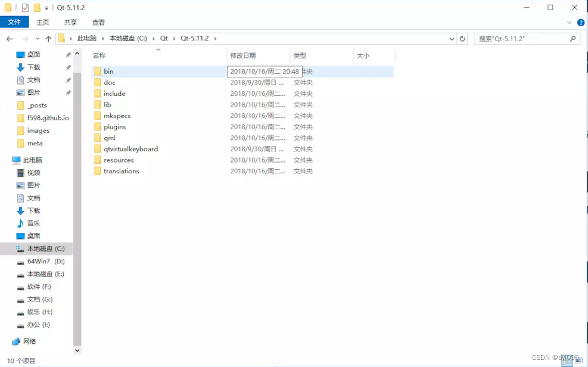Click Qt in the address breadcrumb
Screen dimensions: 588x367
point(164,39)
